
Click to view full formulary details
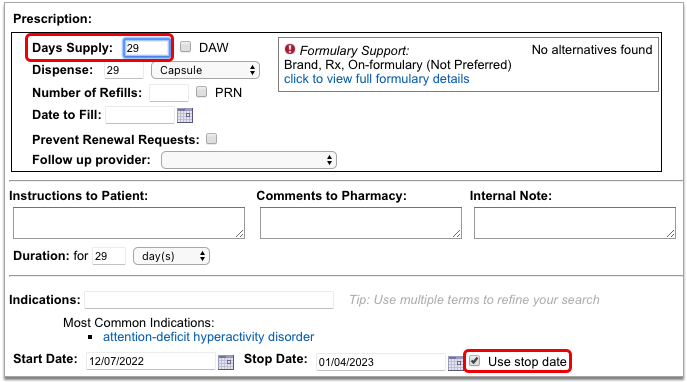coord(377,79)
